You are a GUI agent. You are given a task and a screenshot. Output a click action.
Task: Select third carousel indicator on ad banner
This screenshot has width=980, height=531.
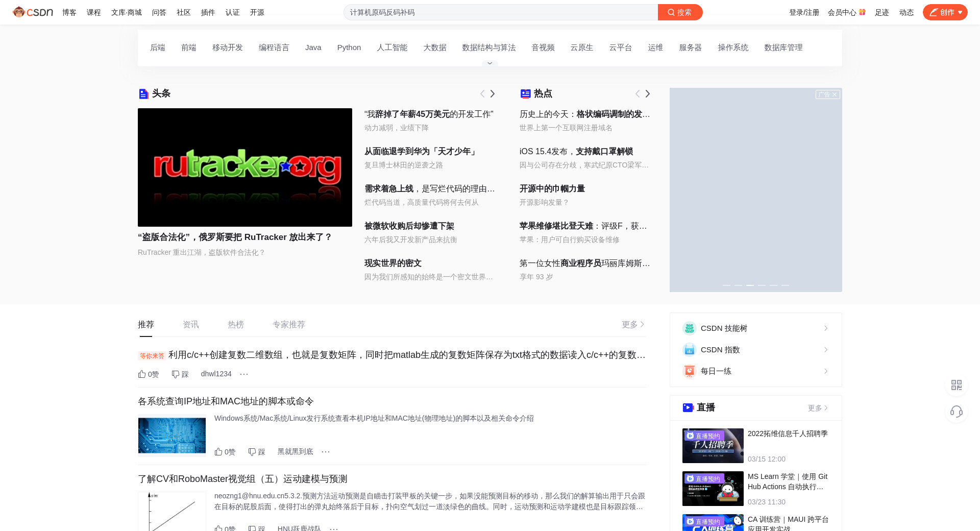coord(750,285)
